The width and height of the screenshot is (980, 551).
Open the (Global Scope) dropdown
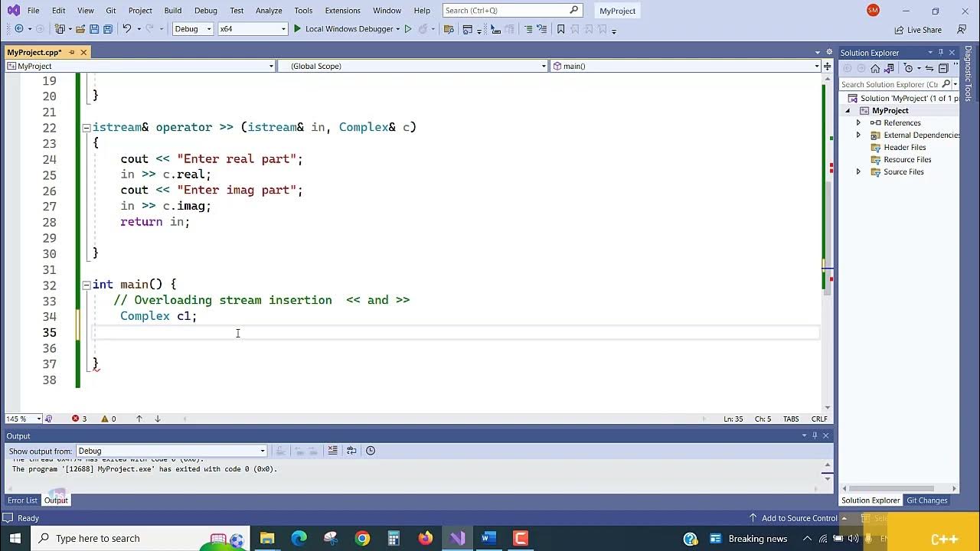pos(412,66)
